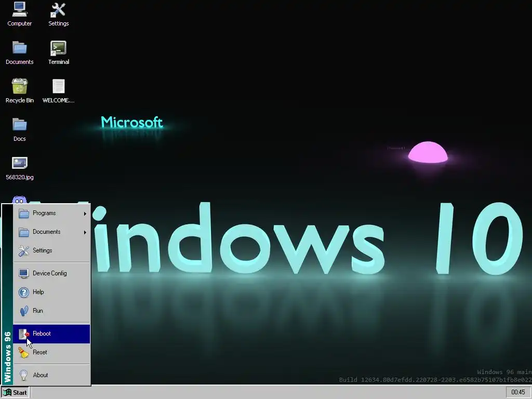The height and width of the screenshot is (399, 532).
Task: Launch the Terminal desktop shortcut
Action: coord(58,52)
